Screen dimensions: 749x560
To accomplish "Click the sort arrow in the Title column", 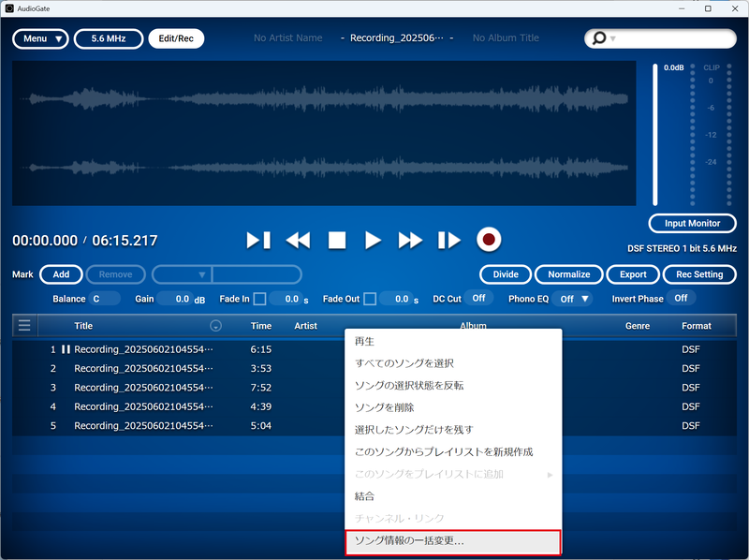I will click(x=216, y=325).
